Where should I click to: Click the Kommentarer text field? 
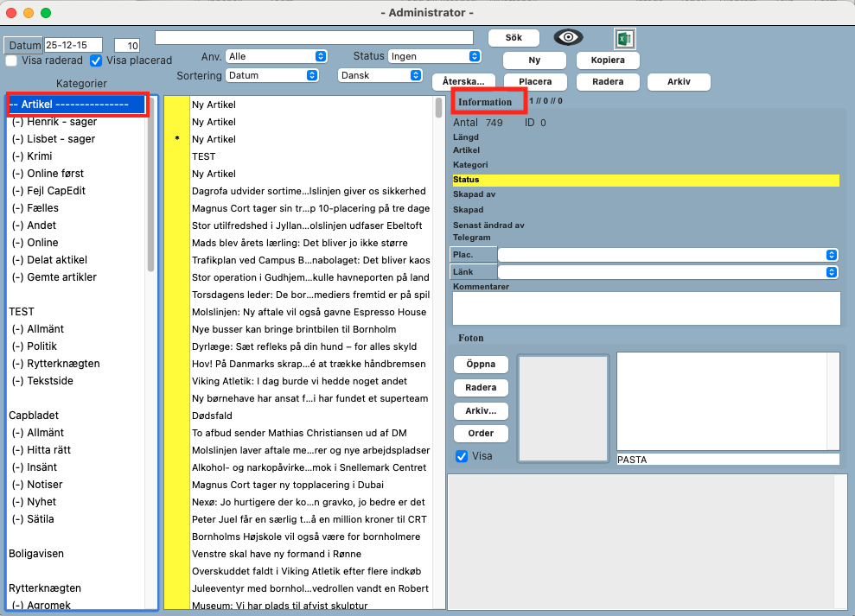(646, 308)
